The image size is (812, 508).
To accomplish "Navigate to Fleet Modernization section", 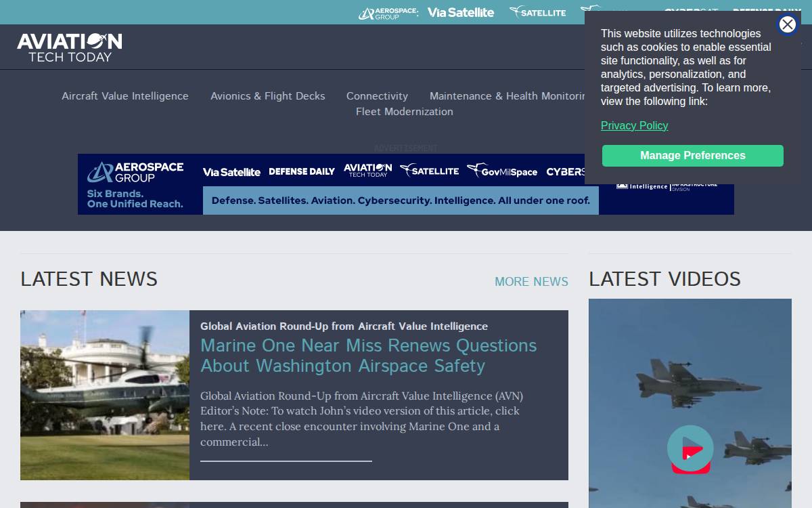I will [405, 112].
